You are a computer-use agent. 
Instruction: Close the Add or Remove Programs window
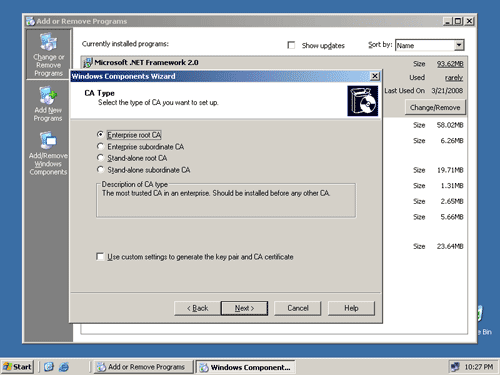point(469,21)
